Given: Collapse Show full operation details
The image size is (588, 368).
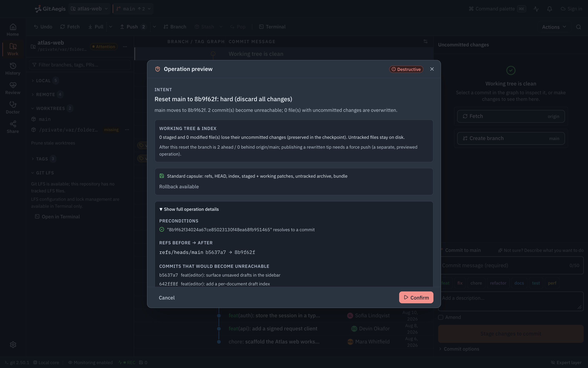Looking at the screenshot, I should 189,209.
